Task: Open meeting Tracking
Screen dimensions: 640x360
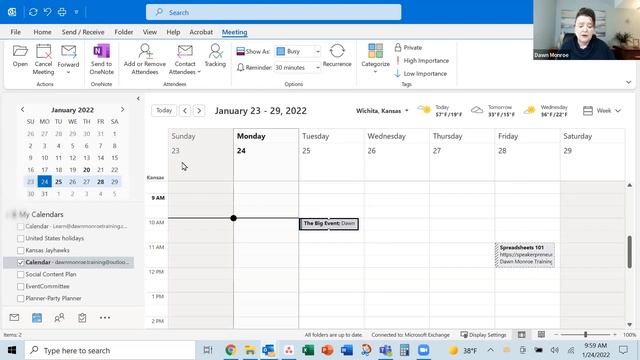Action: click(215, 56)
